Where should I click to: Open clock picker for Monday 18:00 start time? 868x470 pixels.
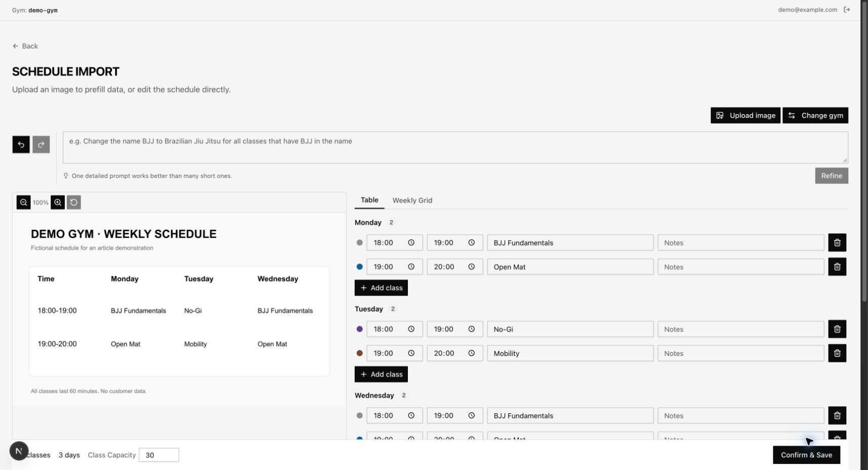[411, 243]
